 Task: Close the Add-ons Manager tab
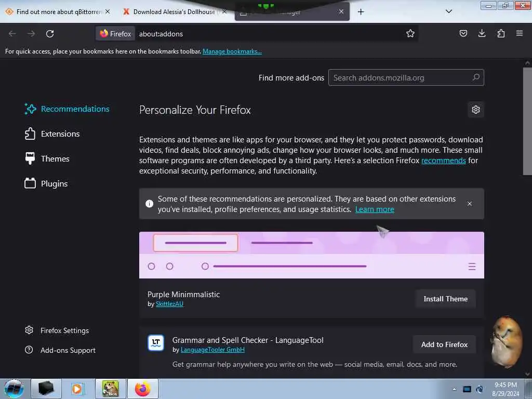[341, 11]
